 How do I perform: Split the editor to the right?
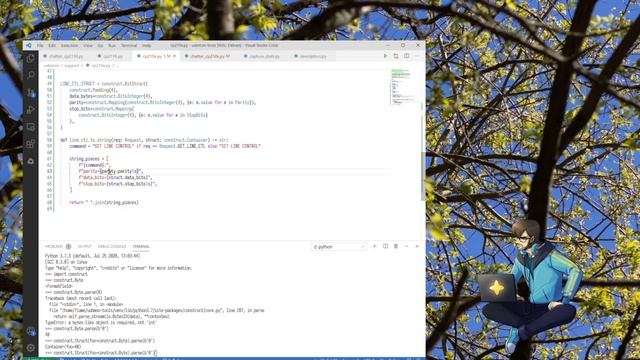click(407, 56)
